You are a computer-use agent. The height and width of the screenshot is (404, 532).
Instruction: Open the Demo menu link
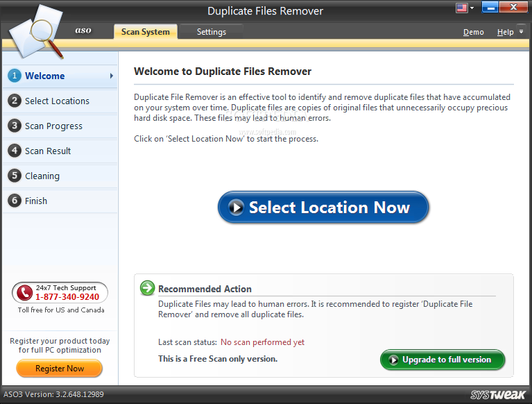tap(473, 32)
